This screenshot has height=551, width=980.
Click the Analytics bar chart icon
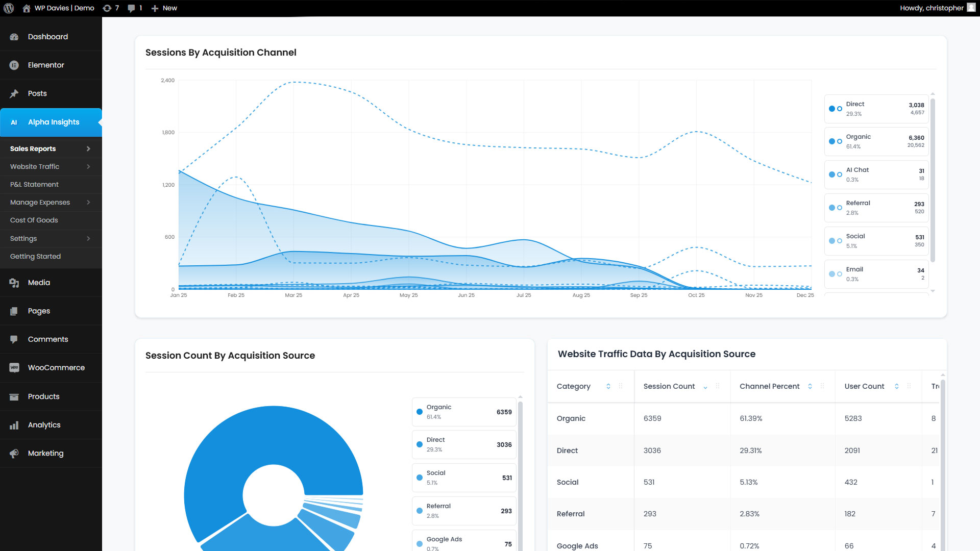(x=14, y=425)
